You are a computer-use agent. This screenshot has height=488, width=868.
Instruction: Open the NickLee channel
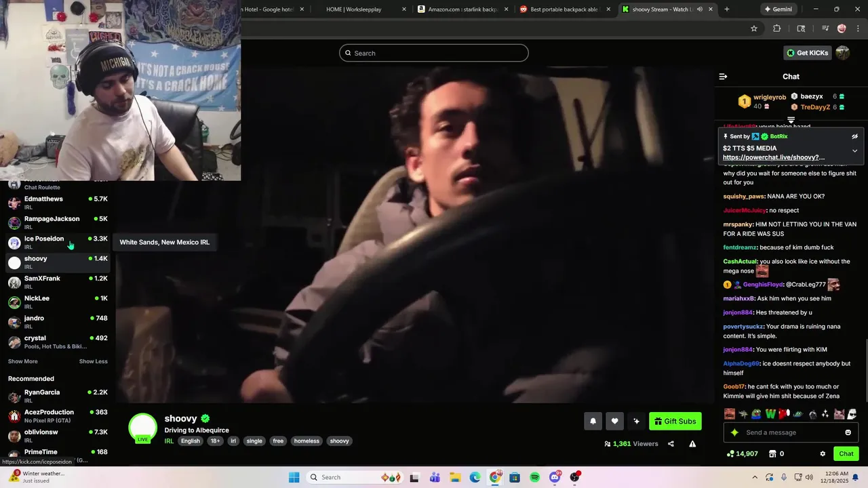click(58, 302)
